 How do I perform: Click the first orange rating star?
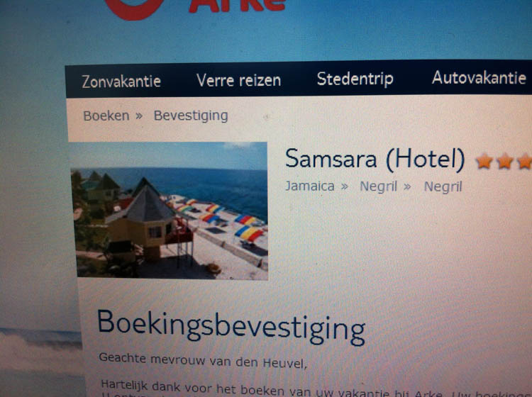click(x=484, y=162)
